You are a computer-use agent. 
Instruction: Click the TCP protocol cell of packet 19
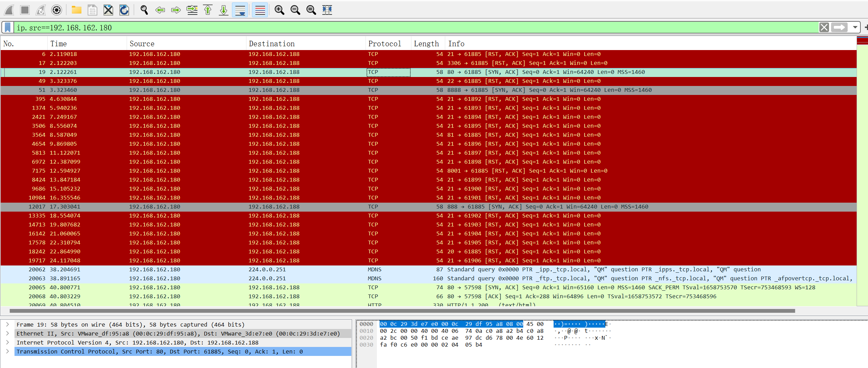click(388, 72)
